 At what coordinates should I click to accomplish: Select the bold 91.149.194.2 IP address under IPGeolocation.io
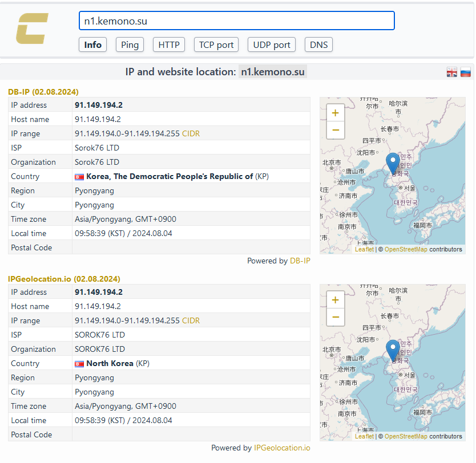tap(99, 293)
